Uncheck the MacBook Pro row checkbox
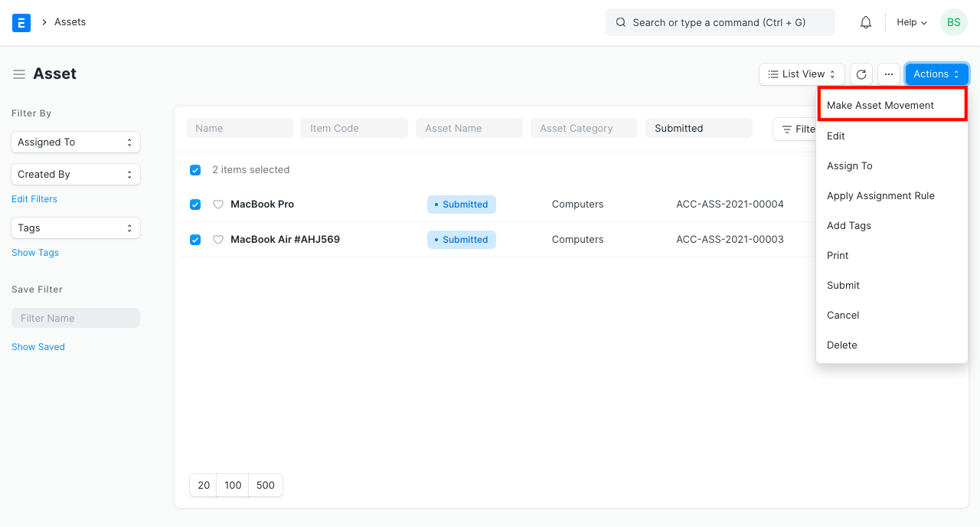This screenshot has height=527, width=980. click(x=195, y=204)
